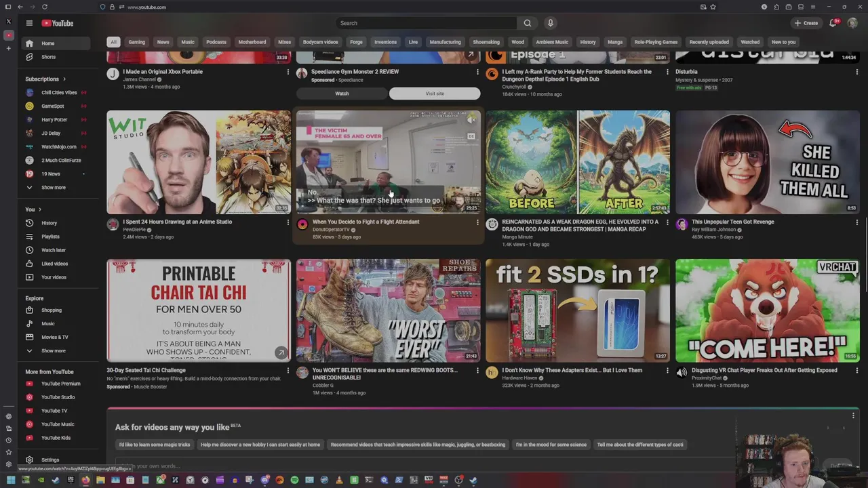
Task: Select the Gaming filter chip
Action: 136,42
